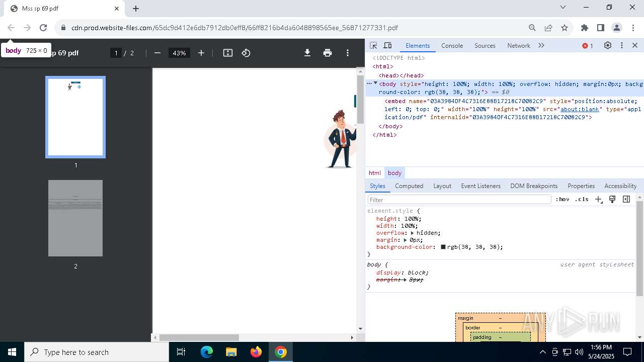Viewport: 644px width, 362px height.
Task: Click the html breadcrumb
Action: click(375, 173)
